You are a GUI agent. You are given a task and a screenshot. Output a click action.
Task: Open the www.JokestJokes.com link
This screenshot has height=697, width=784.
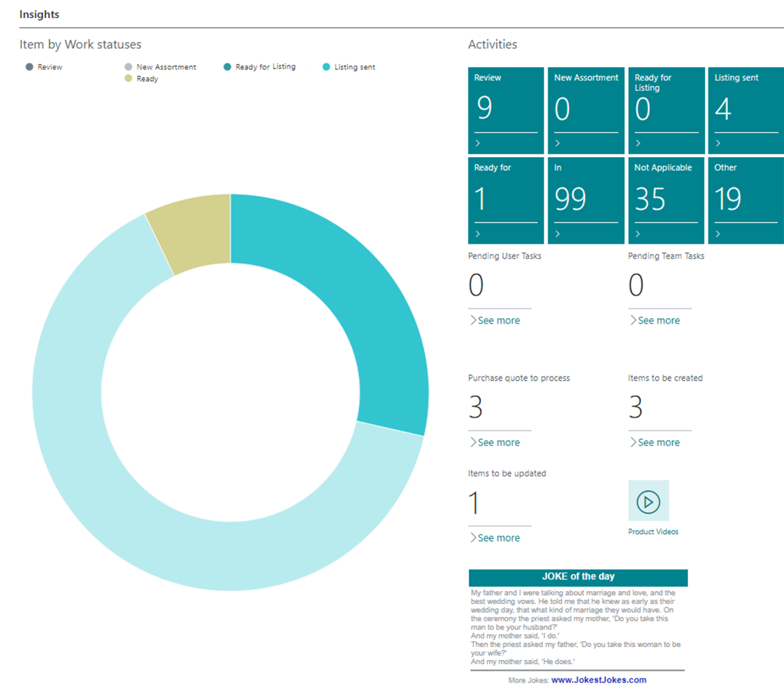tap(598, 680)
